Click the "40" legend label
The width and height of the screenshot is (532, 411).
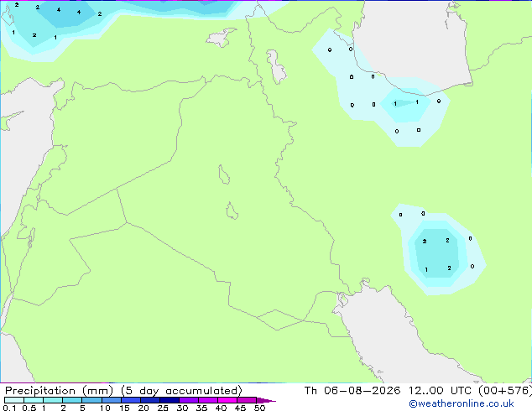221,408
